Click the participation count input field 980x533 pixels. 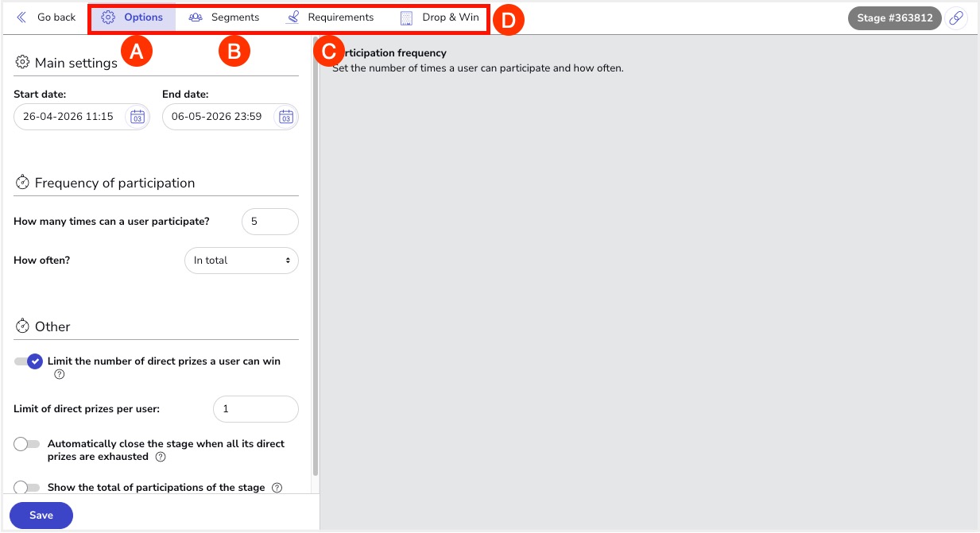coord(269,222)
